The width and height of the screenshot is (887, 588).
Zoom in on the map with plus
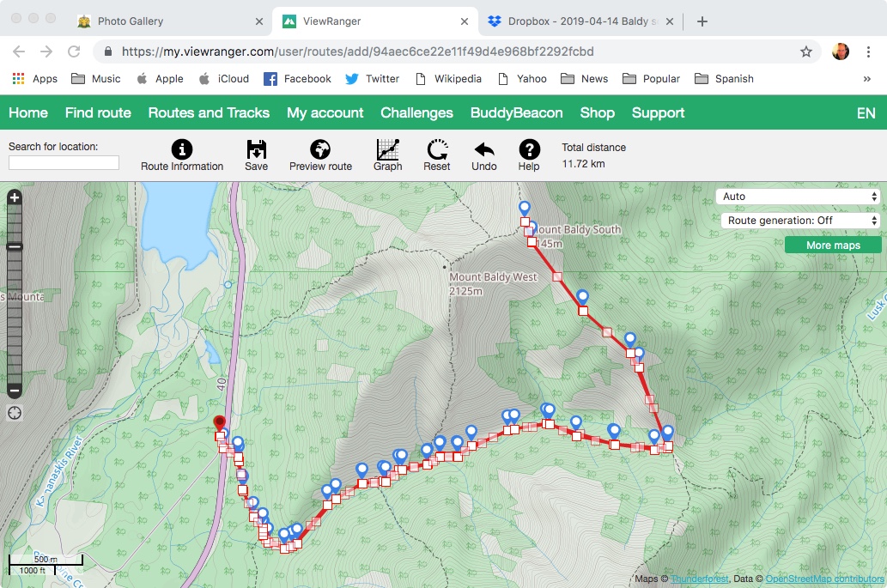[x=15, y=197]
